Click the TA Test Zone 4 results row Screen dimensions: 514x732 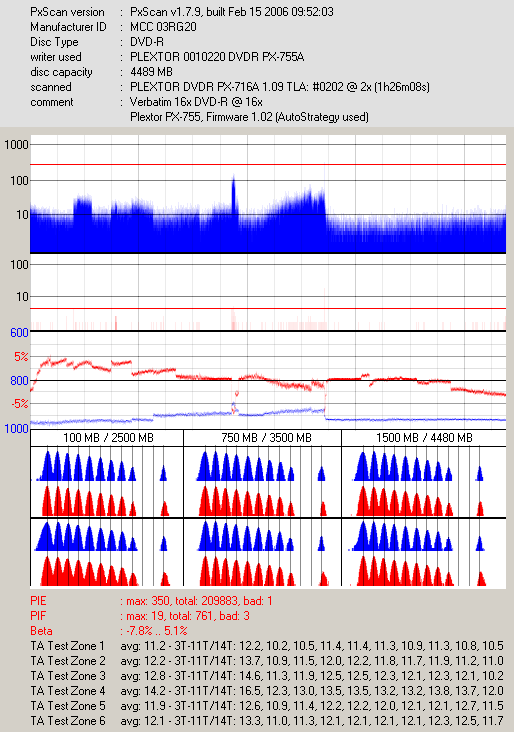pyautogui.click(x=267, y=690)
